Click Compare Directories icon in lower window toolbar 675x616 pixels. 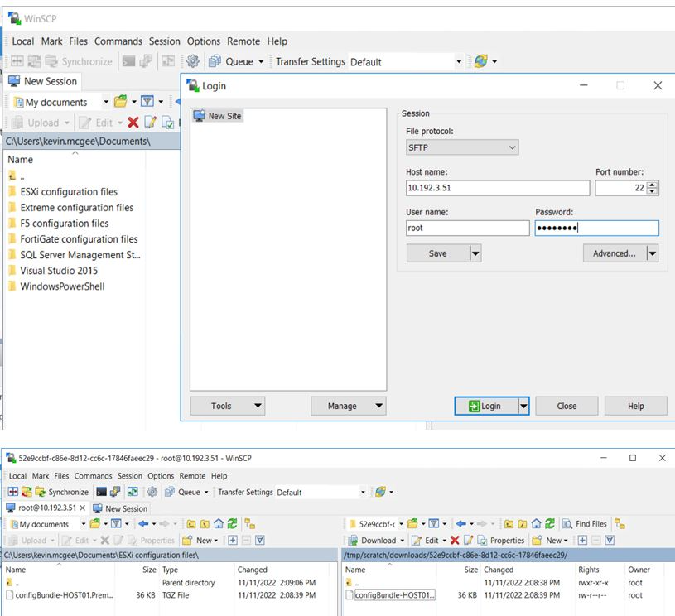pos(13,492)
